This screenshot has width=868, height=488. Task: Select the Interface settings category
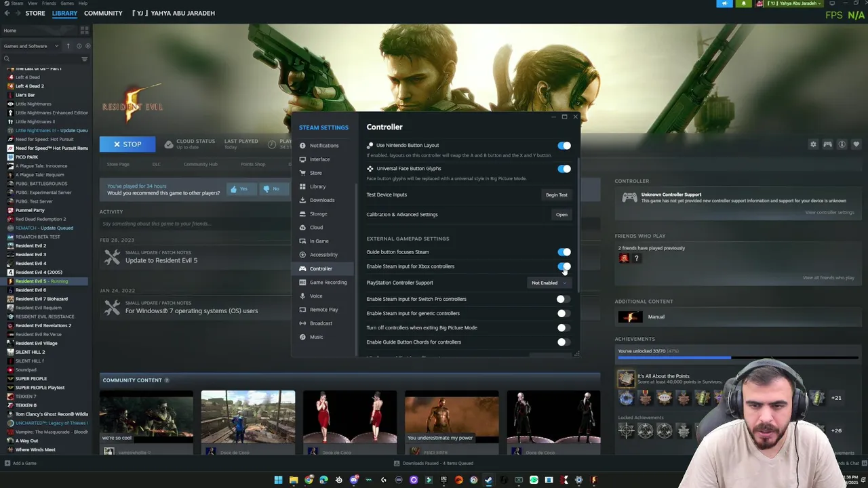[x=323, y=159]
